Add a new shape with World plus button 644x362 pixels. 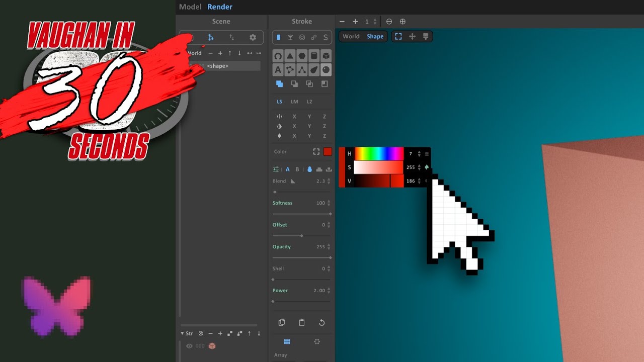pos(220,53)
